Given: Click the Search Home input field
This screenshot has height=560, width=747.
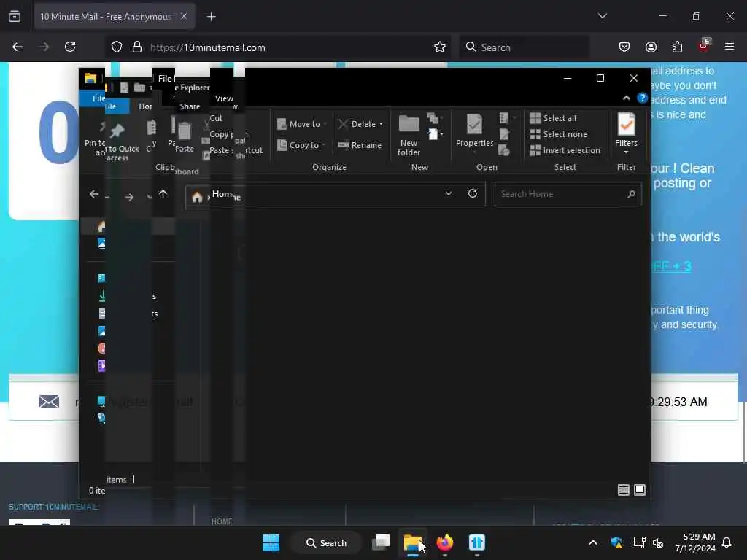Looking at the screenshot, I should click(x=568, y=194).
